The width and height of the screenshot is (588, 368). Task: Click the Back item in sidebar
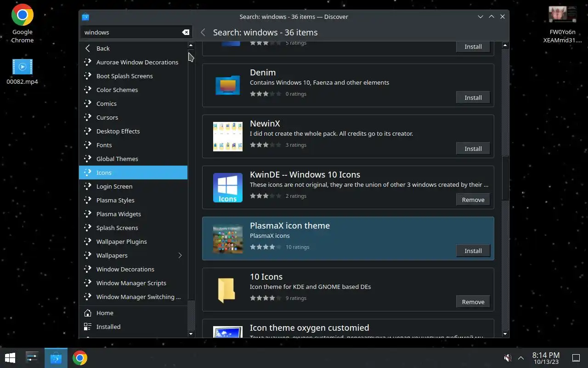point(133,48)
